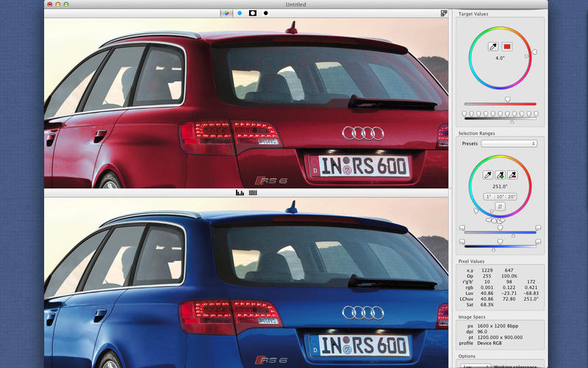
Task: Set range width to 20°
Action: click(511, 197)
